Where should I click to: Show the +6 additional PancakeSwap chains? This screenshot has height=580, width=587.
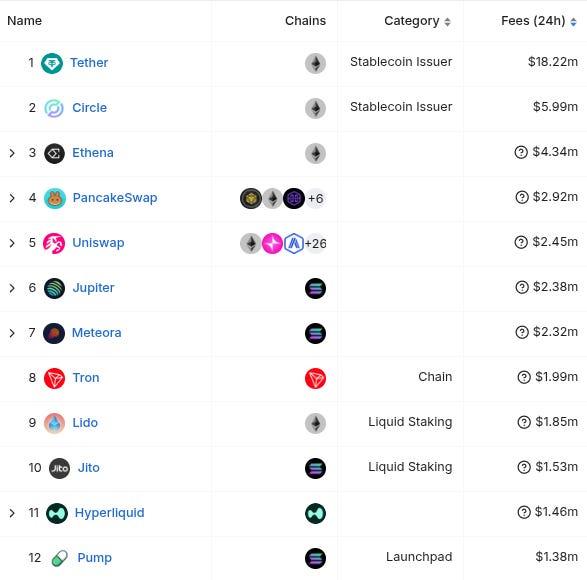click(315, 198)
